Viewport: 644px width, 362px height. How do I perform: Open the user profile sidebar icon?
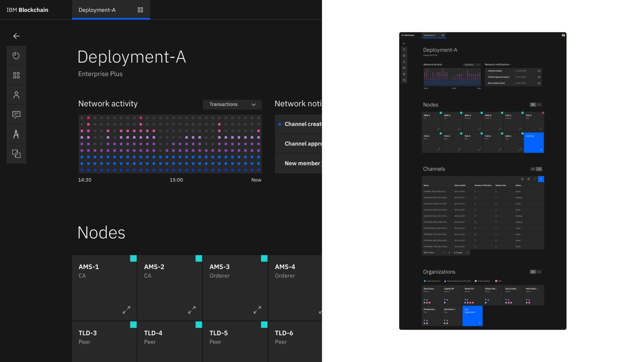coord(16,95)
